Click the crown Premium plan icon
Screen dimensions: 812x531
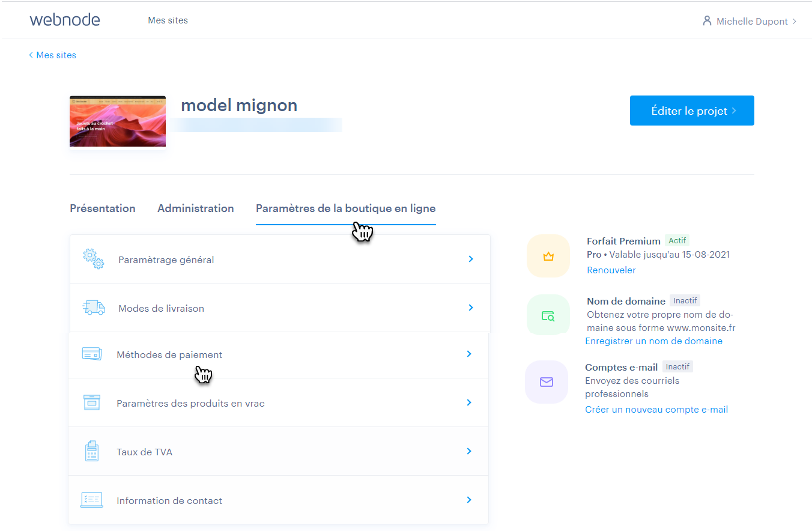tap(548, 256)
